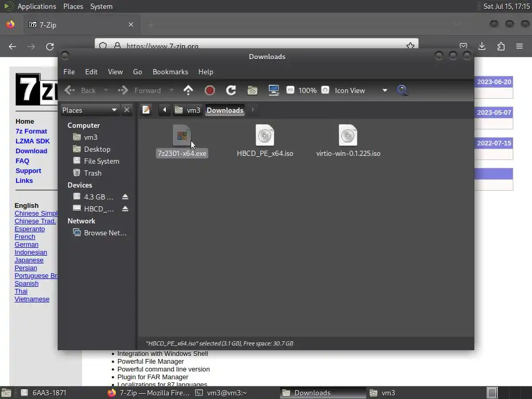Click the 100% zoom level label
Image resolution: width=532 pixels, height=399 pixels.
pyautogui.click(x=308, y=90)
